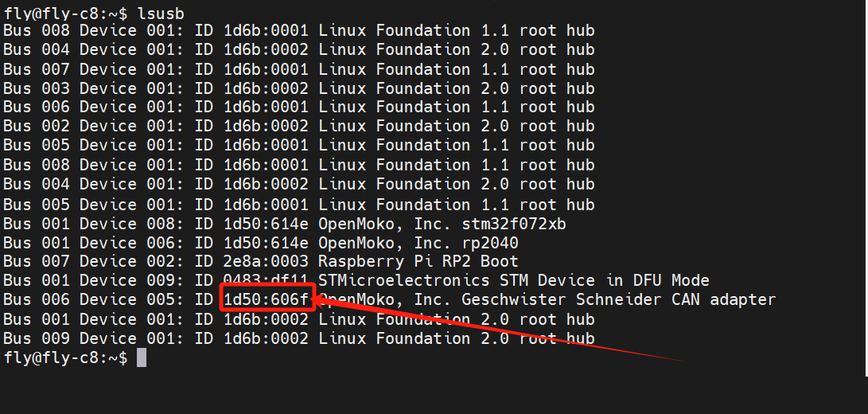
Task: Click the ID 0483:df11 value
Action: (x=267, y=280)
